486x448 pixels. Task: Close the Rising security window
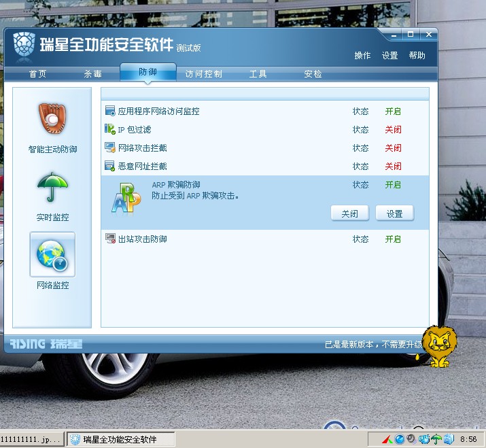(x=429, y=35)
